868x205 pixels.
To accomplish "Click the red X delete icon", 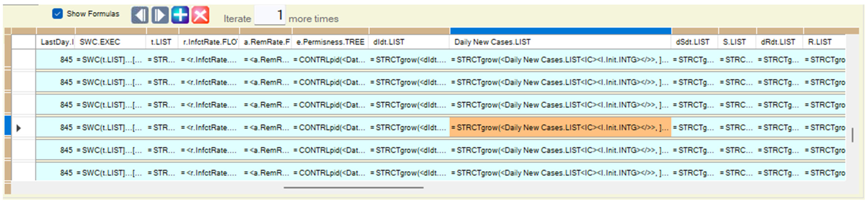I will tap(201, 15).
